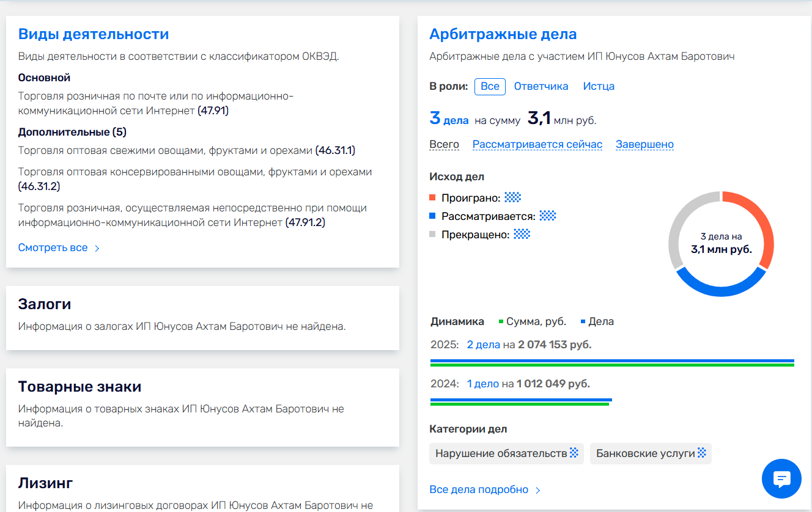
Task: Click locked icon in Нарушение обязательств tag
Action: (x=574, y=453)
